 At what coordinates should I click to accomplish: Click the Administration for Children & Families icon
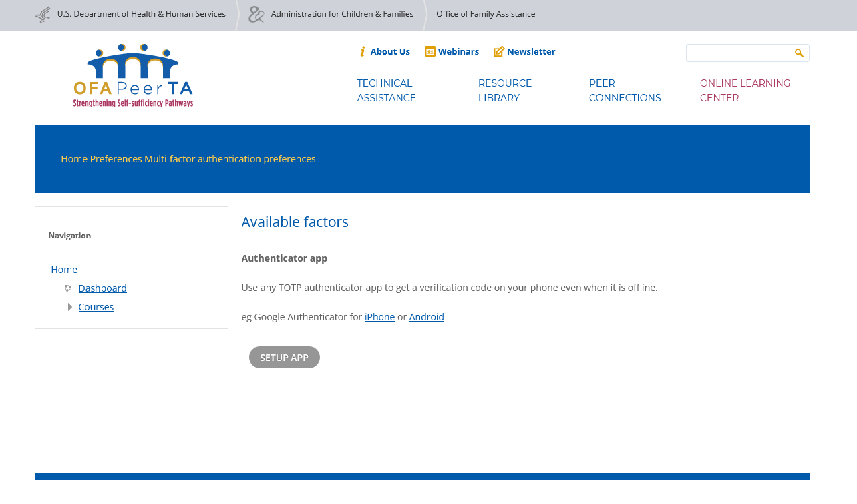256,14
